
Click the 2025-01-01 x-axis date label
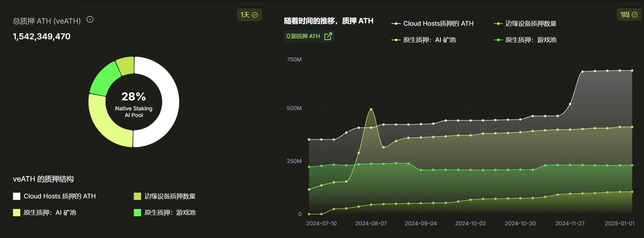[619, 223]
